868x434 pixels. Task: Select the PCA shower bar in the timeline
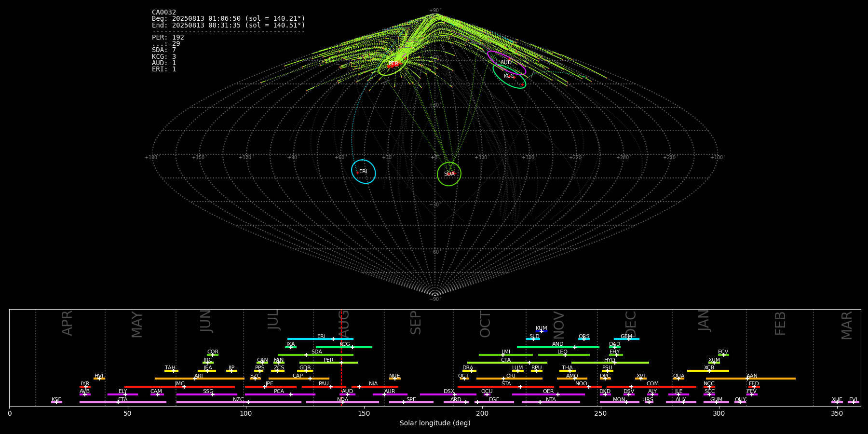pyautogui.click(x=280, y=394)
